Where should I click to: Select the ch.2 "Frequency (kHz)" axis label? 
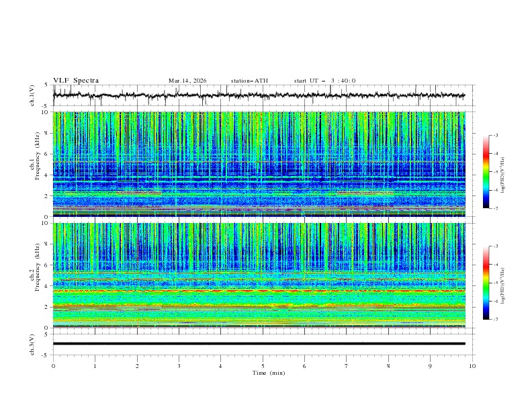point(37,267)
